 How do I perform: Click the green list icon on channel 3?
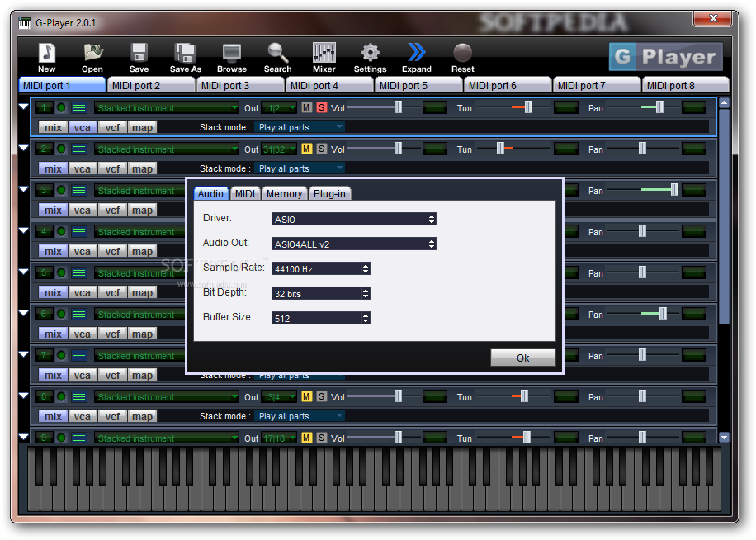[79, 191]
